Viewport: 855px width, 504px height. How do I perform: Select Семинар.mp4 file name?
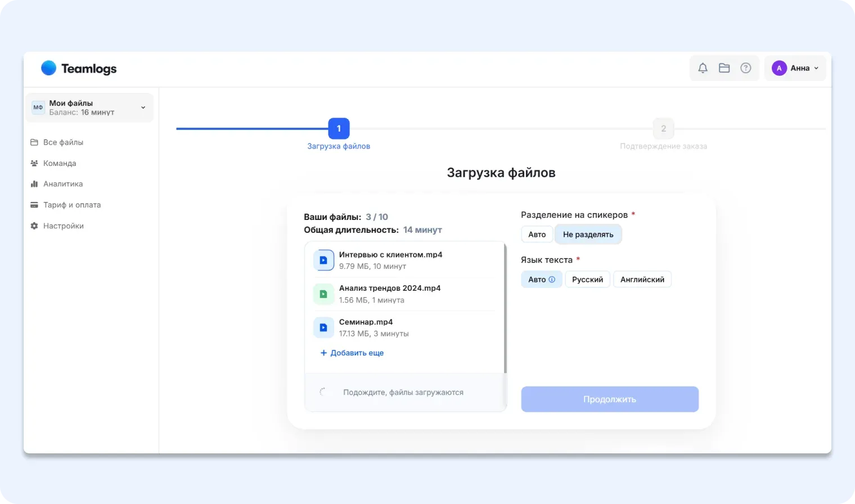click(x=366, y=322)
